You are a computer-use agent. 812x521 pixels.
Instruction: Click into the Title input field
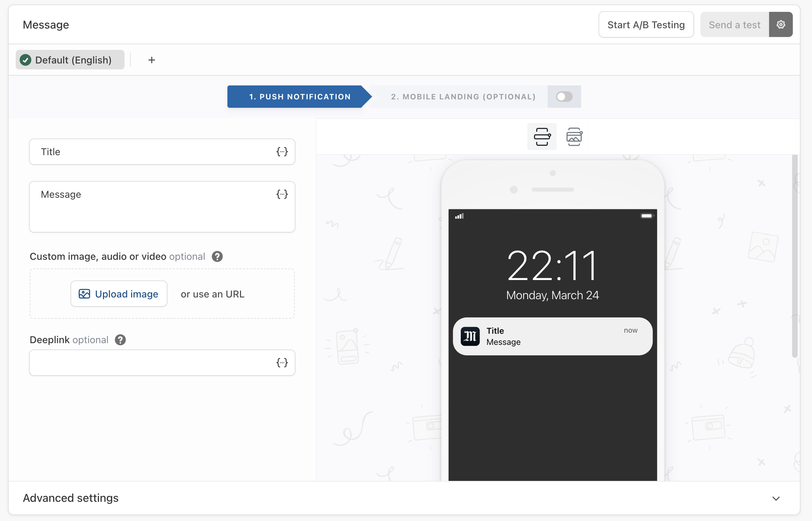pyautogui.click(x=153, y=152)
